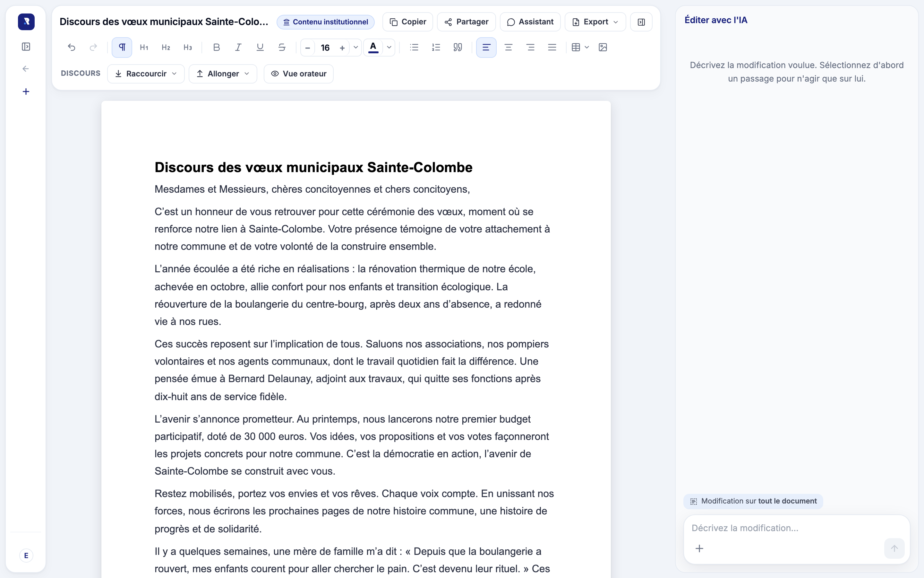
Task: Click the Contenu institutionnel tag
Action: click(326, 22)
